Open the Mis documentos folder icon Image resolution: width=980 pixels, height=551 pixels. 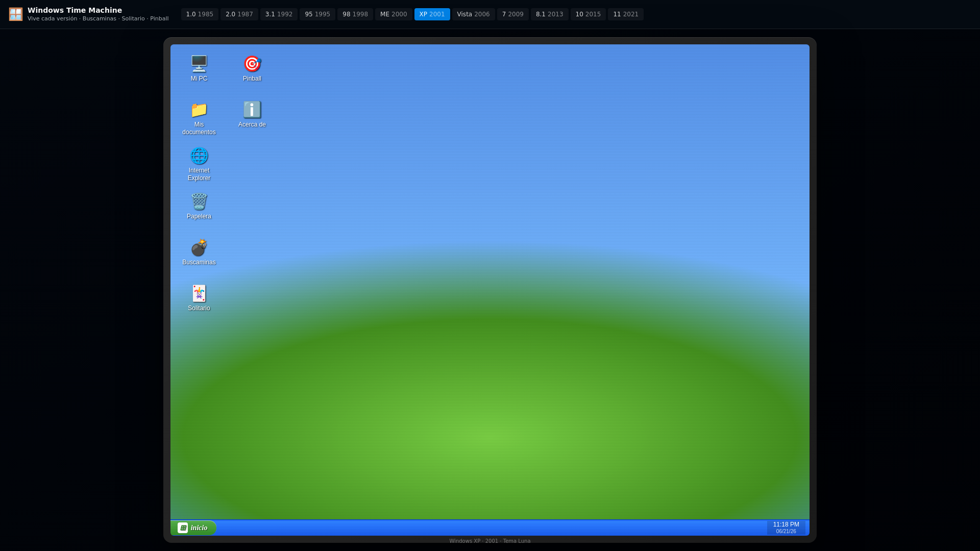199,118
